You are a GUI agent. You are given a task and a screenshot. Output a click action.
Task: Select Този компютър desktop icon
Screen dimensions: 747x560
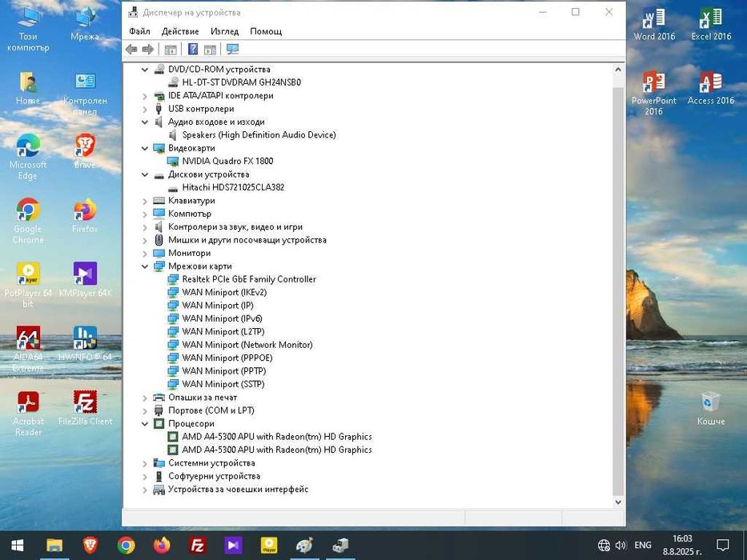click(x=28, y=29)
